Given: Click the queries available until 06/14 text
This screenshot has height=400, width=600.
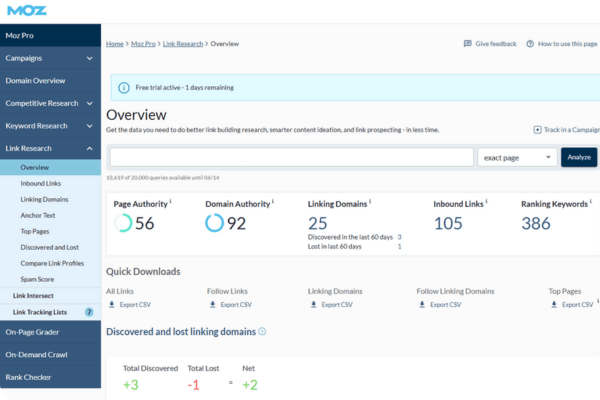Looking at the screenshot, I should click(163, 178).
